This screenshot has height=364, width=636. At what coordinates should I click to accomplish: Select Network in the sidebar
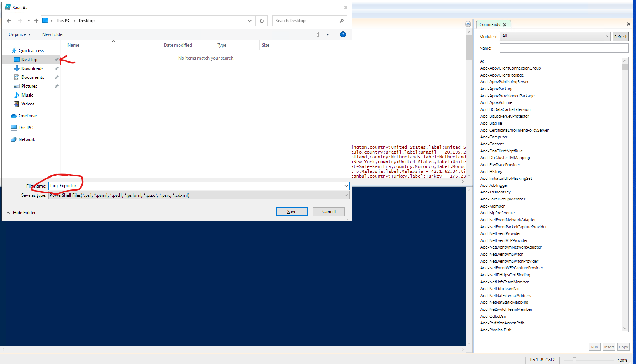tap(27, 139)
